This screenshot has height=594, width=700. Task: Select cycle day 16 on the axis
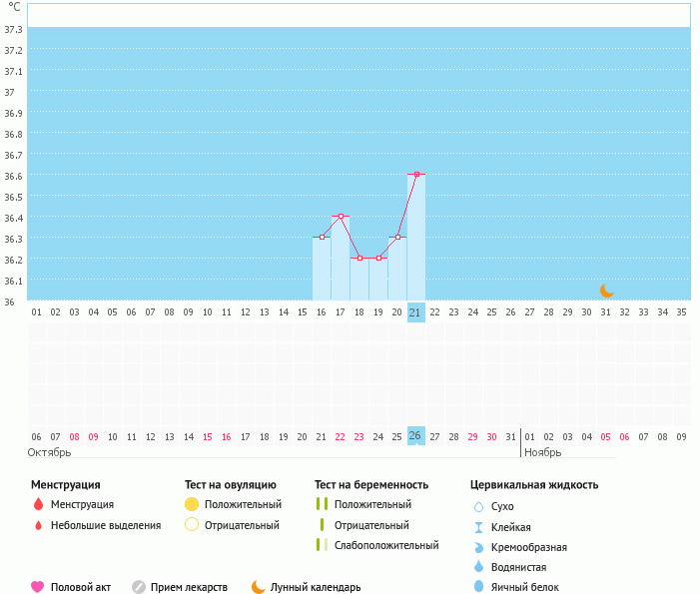(321, 312)
